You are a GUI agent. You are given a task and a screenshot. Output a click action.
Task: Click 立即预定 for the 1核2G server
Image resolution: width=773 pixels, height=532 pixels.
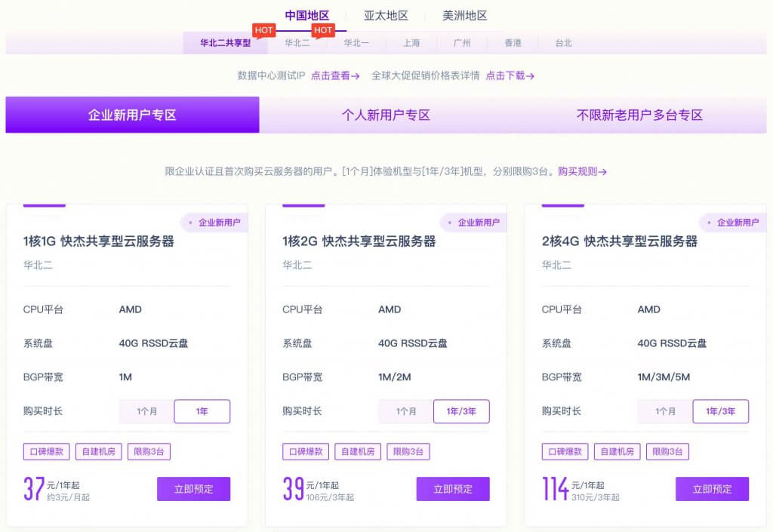pyautogui.click(x=453, y=489)
